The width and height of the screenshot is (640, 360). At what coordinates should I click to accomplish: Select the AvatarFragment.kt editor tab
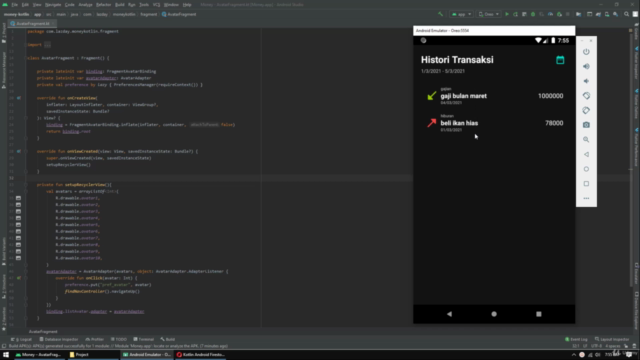point(32,24)
